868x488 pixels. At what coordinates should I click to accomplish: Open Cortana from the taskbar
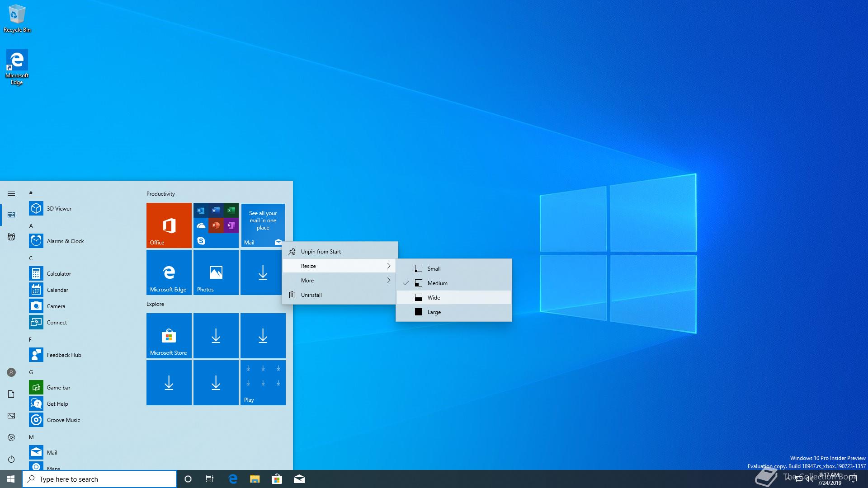188,479
